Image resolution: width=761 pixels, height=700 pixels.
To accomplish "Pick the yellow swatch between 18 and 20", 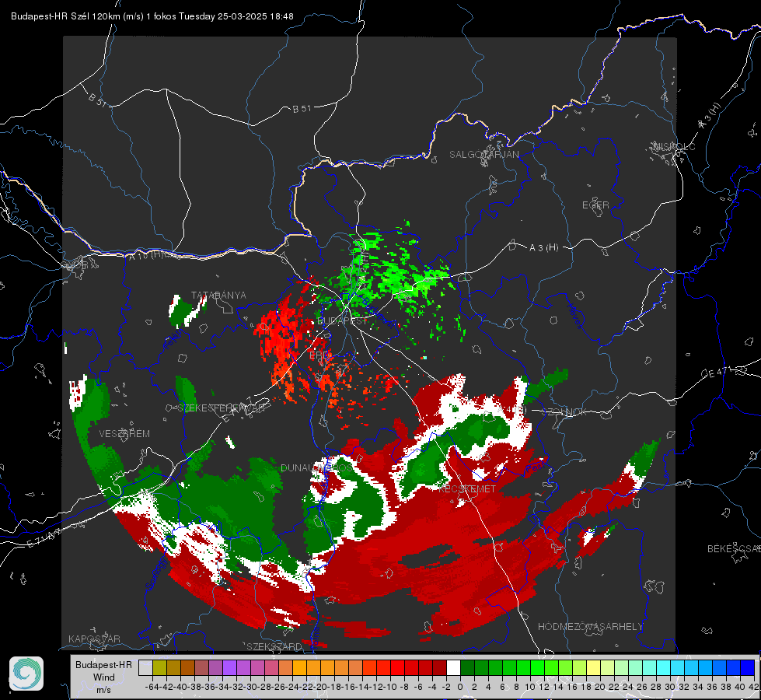I will pos(594,668).
